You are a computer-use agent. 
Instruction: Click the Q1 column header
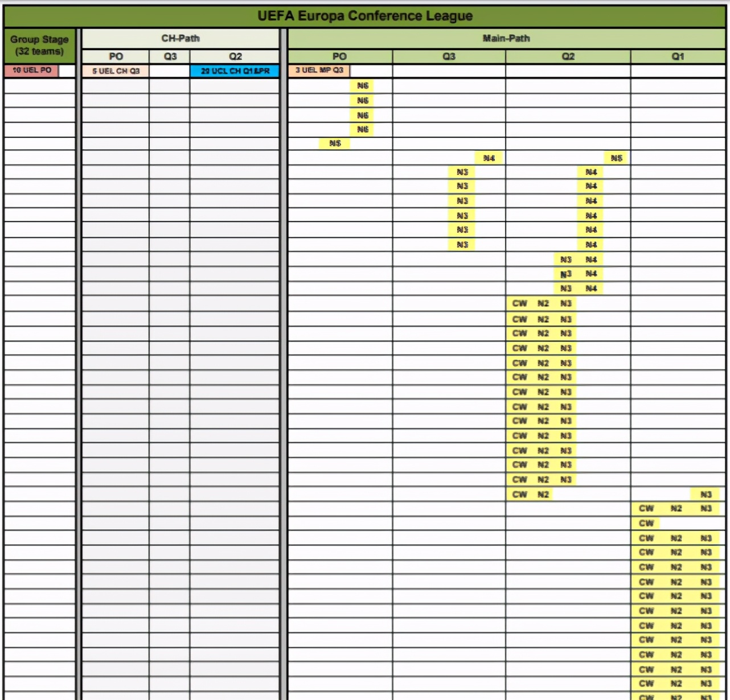point(678,56)
